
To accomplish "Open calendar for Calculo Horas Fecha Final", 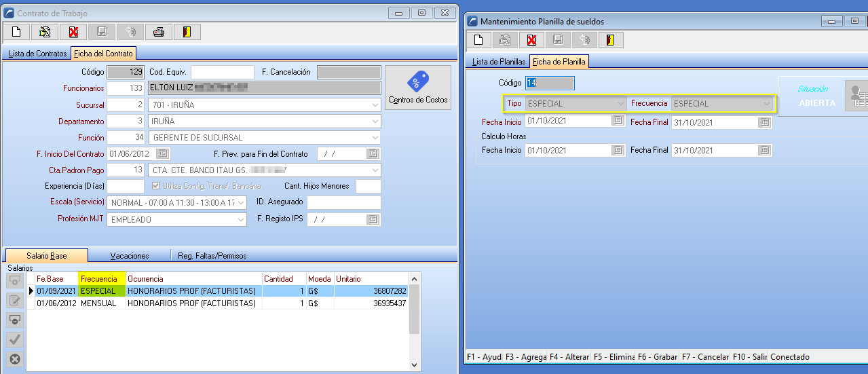I will [x=765, y=150].
